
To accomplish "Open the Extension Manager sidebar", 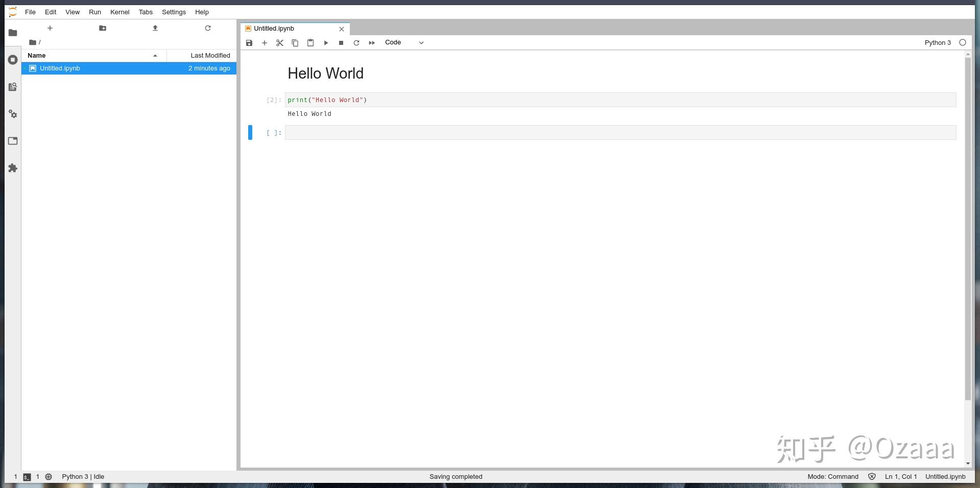I will click(12, 168).
